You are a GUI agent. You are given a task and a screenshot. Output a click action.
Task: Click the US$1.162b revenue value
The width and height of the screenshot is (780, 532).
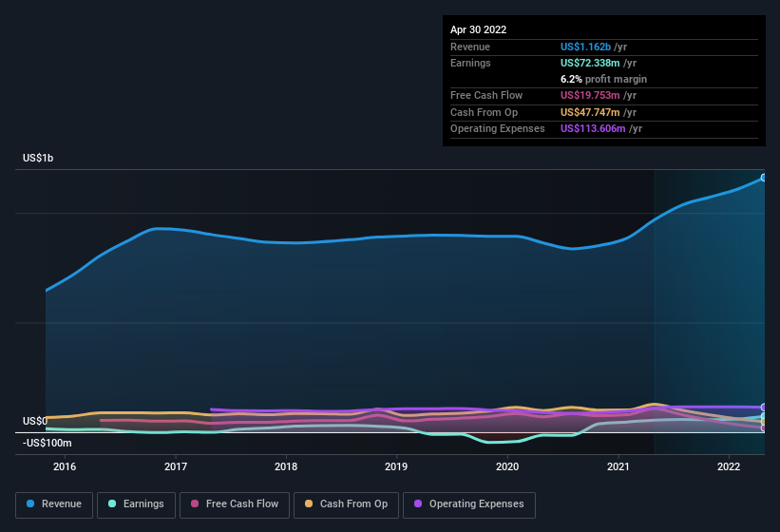pos(585,47)
